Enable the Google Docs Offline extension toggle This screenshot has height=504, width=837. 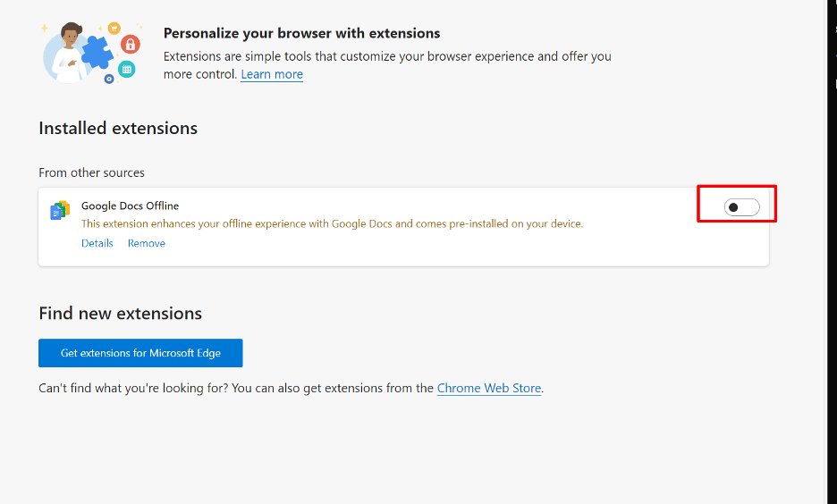pyautogui.click(x=741, y=207)
